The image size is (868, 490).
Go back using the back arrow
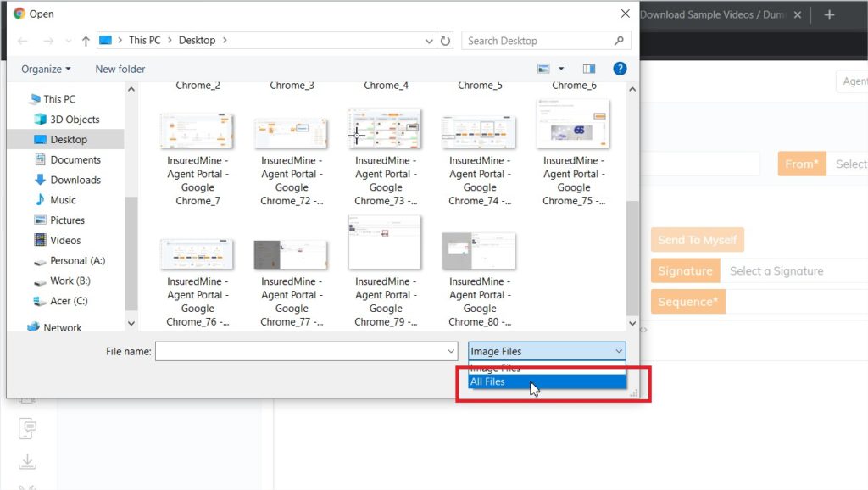(23, 41)
